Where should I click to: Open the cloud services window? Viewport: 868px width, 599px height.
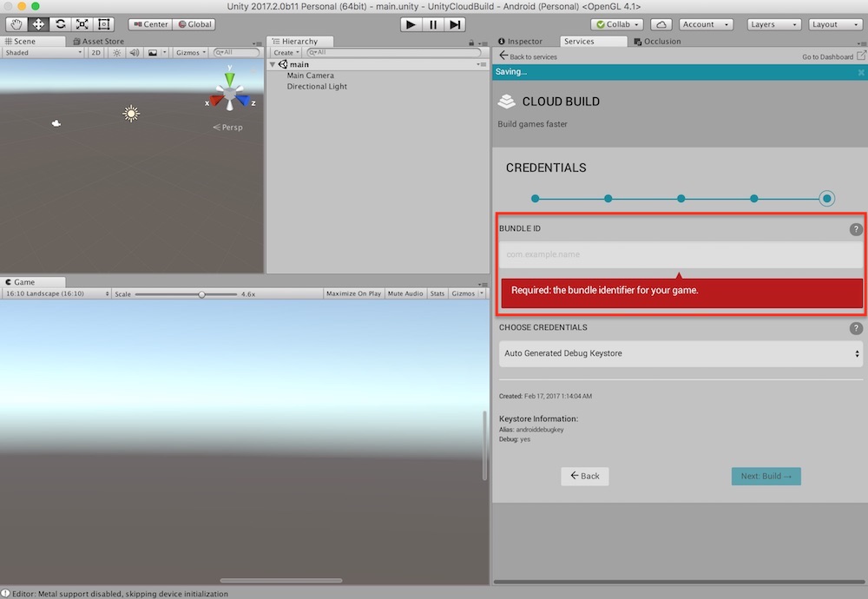(661, 23)
